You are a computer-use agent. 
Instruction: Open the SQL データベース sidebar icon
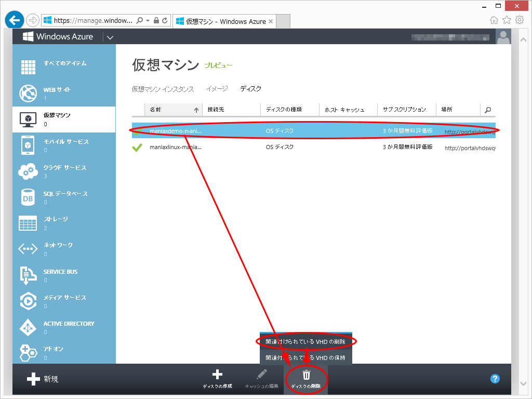[x=28, y=197]
